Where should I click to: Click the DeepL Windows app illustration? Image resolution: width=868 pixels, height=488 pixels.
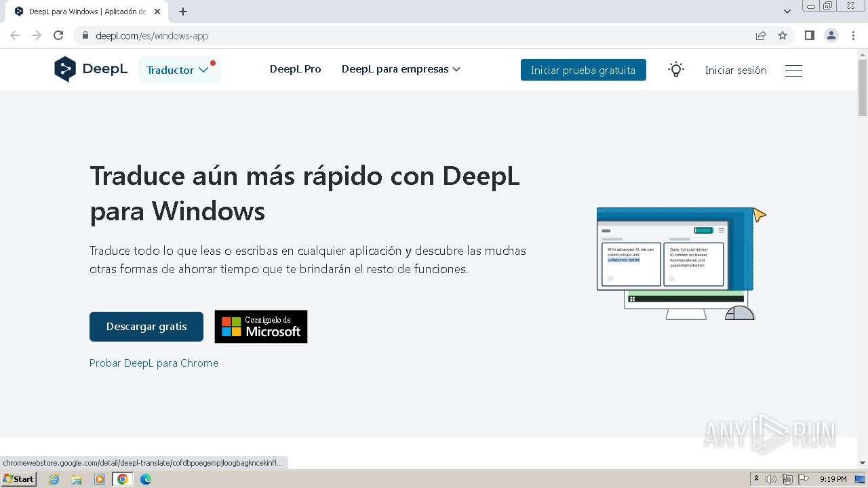coord(682,263)
